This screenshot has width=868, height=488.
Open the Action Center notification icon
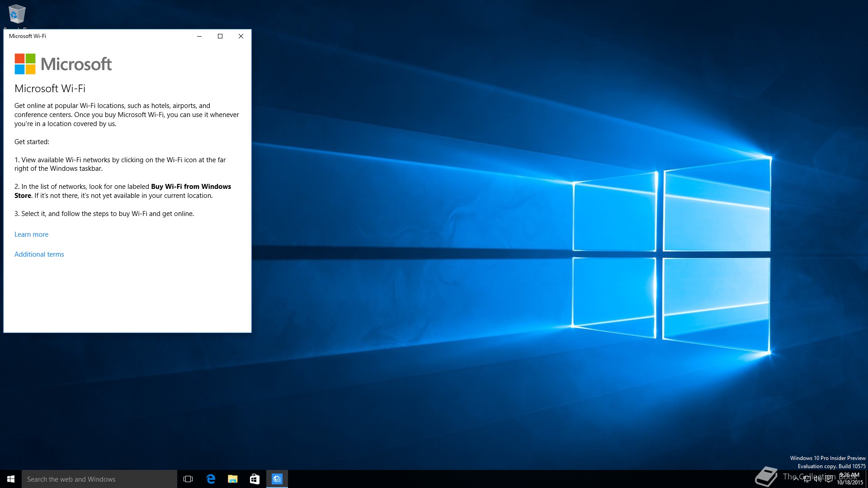(829, 479)
